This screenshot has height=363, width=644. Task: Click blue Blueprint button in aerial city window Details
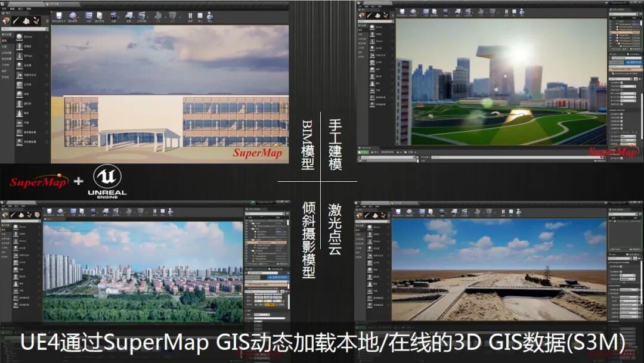(277, 277)
